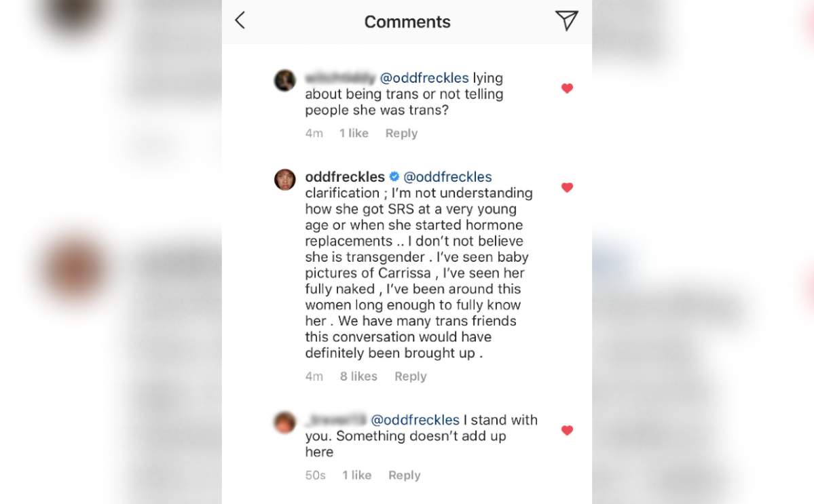Viewport: 814px width, 504px height.
Task: Open '1 like' under the bottom comment
Action: (356, 475)
